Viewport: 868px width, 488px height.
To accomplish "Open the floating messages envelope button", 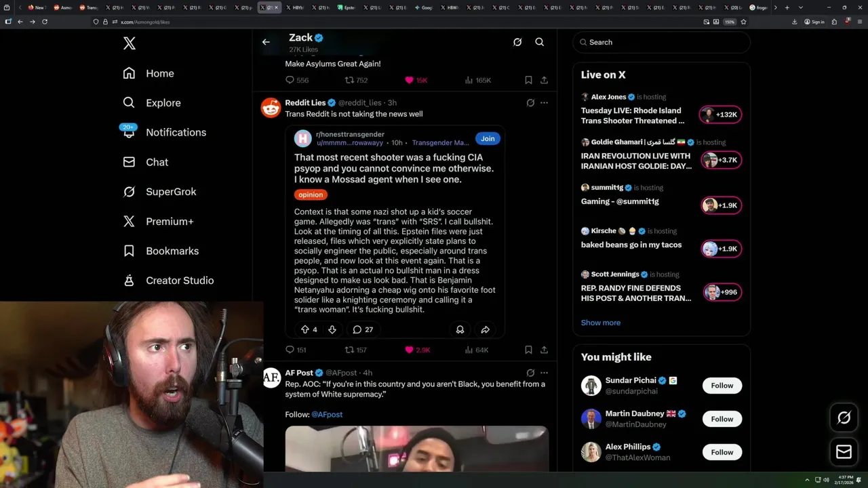I will pos(844,451).
